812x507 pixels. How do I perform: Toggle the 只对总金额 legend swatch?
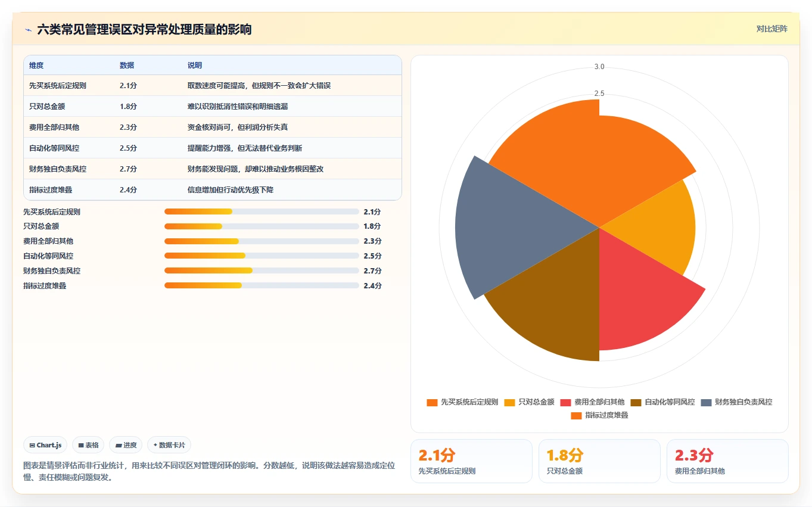[x=510, y=402]
